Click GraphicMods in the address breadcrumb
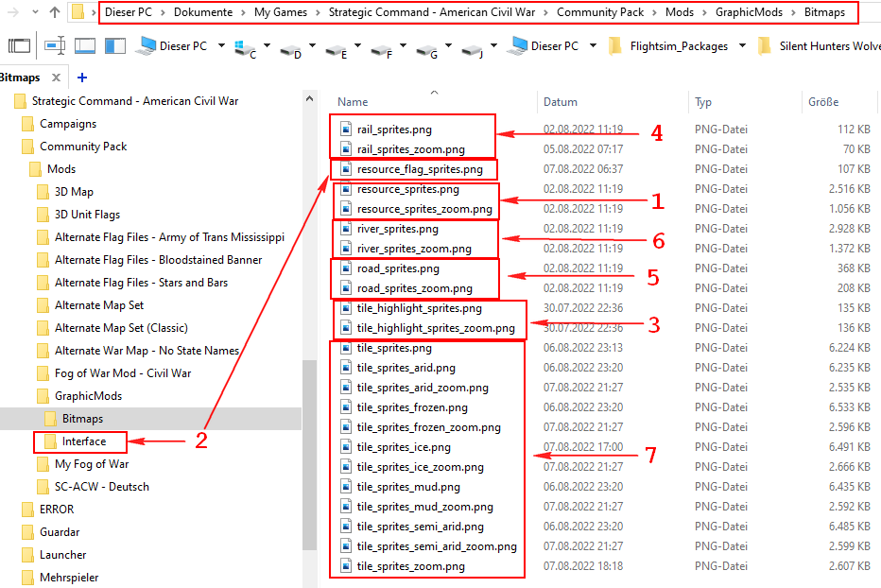The width and height of the screenshot is (881, 588). (x=749, y=11)
